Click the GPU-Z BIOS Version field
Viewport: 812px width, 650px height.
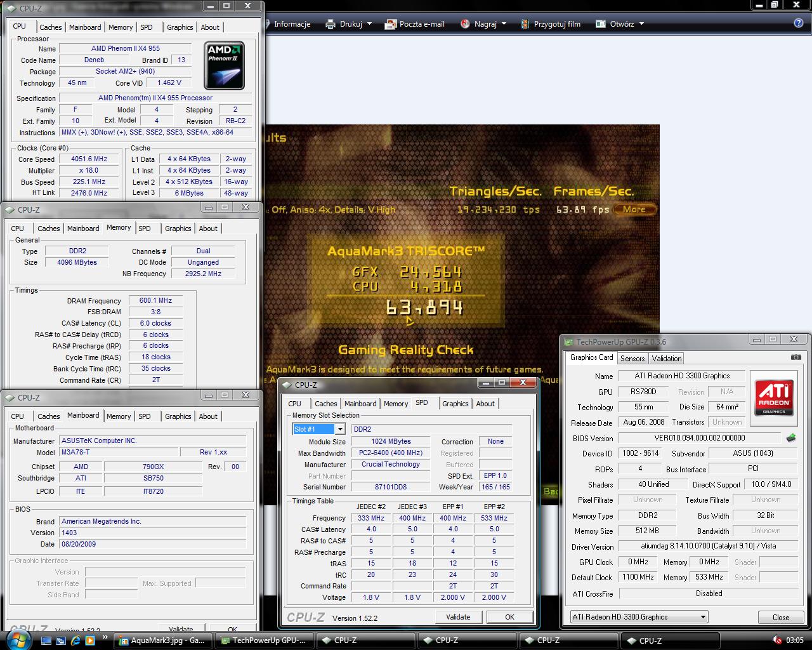[699, 438]
